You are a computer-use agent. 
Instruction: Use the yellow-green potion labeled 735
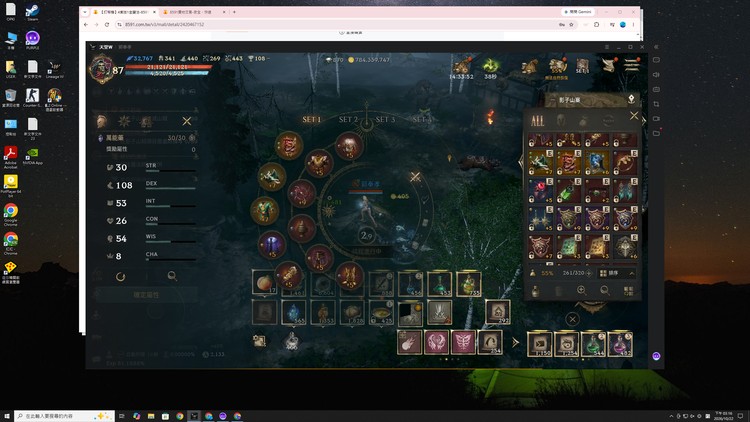pos(469,283)
